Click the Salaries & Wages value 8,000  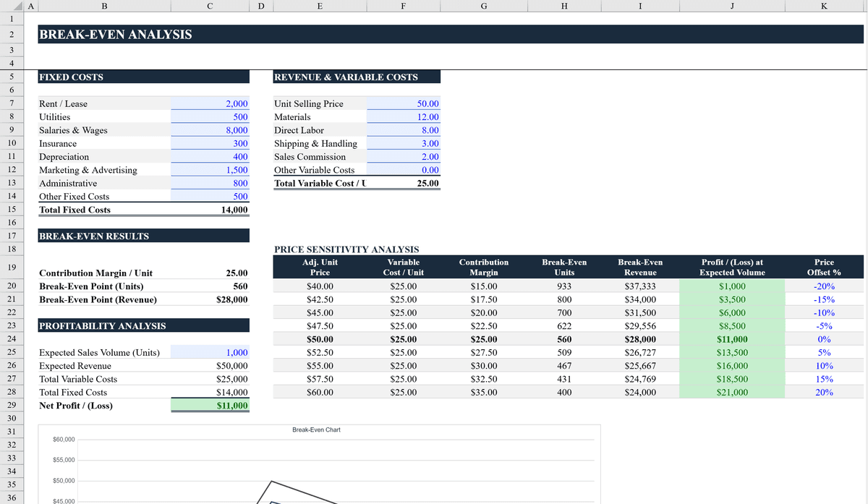[210, 130]
